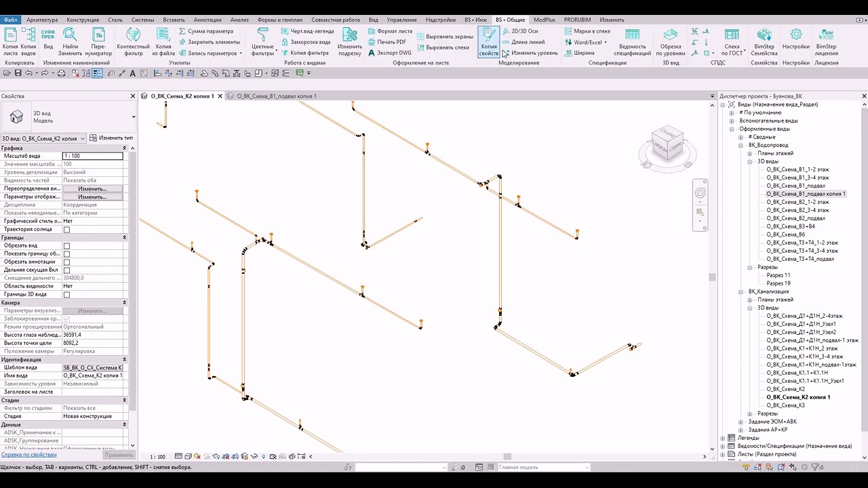Click the Print icon in quick access toolbar

(62, 73)
